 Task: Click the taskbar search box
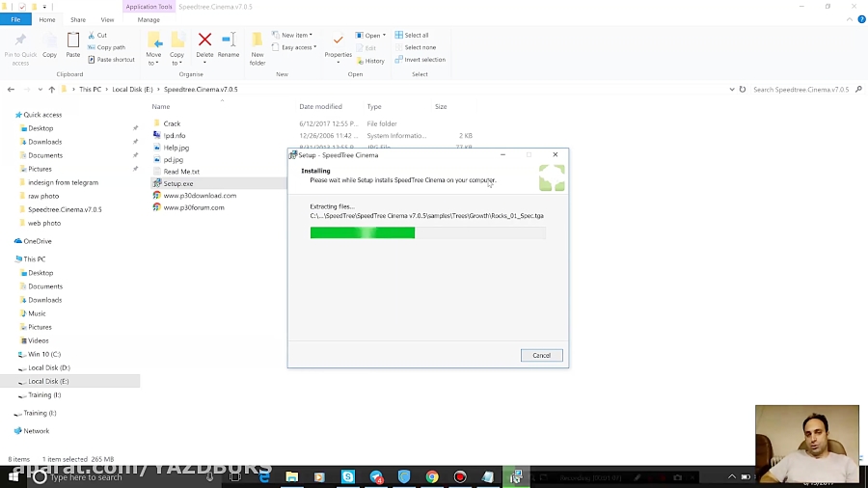point(124,477)
